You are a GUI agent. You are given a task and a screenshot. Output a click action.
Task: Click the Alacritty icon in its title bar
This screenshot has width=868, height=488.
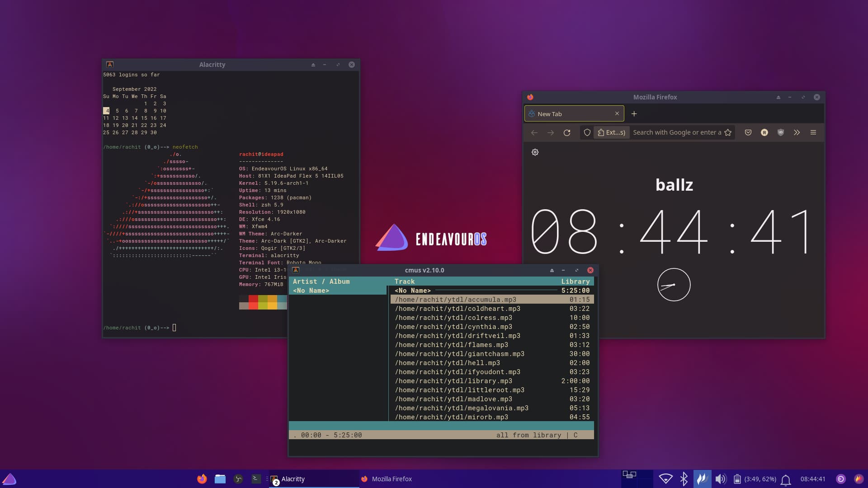(x=110, y=65)
